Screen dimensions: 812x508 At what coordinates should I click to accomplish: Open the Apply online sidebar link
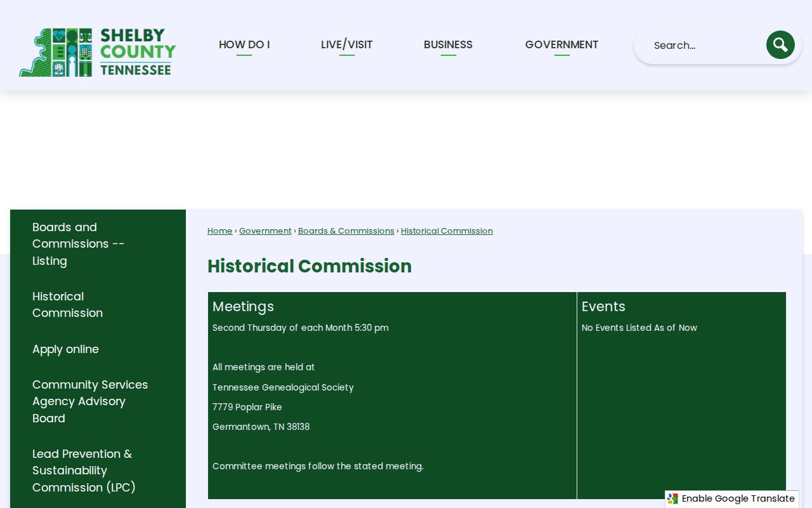66,349
